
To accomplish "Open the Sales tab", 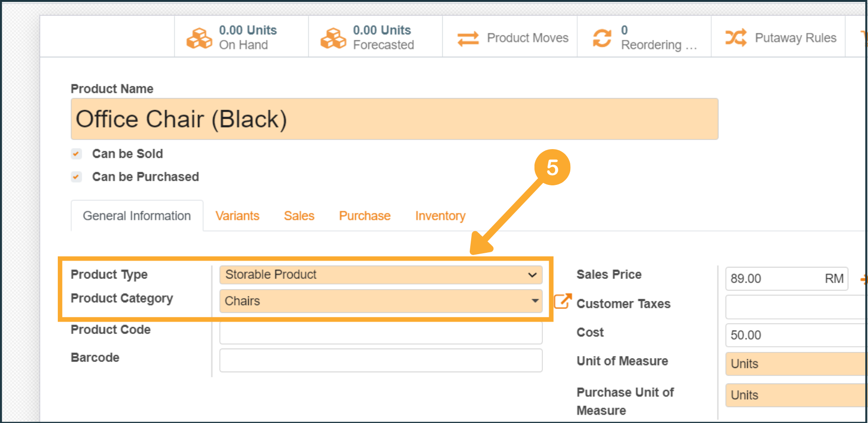I will [299, 216].
